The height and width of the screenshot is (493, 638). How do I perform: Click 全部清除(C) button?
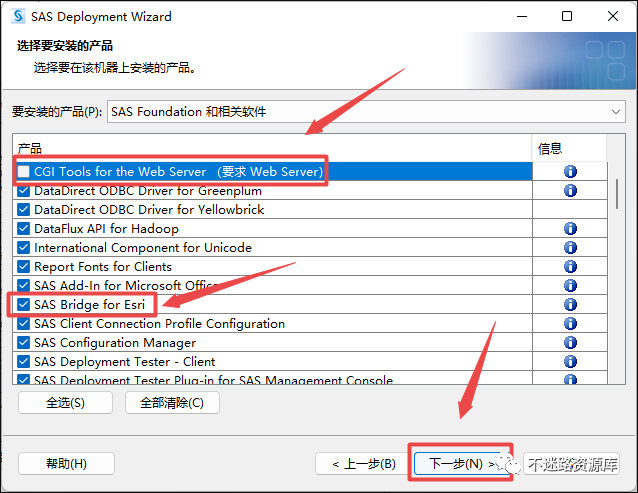coord(172,403)
